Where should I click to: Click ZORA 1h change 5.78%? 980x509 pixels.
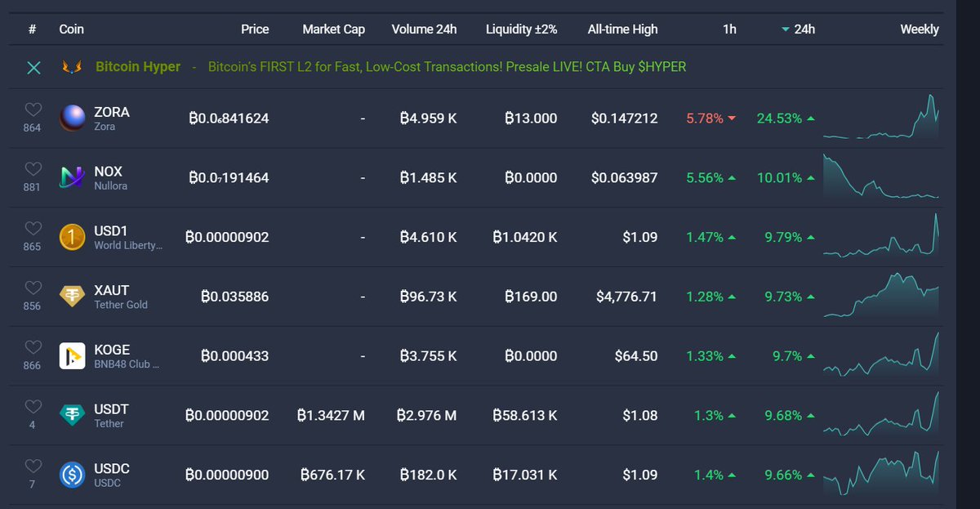[x=705, y=118]
